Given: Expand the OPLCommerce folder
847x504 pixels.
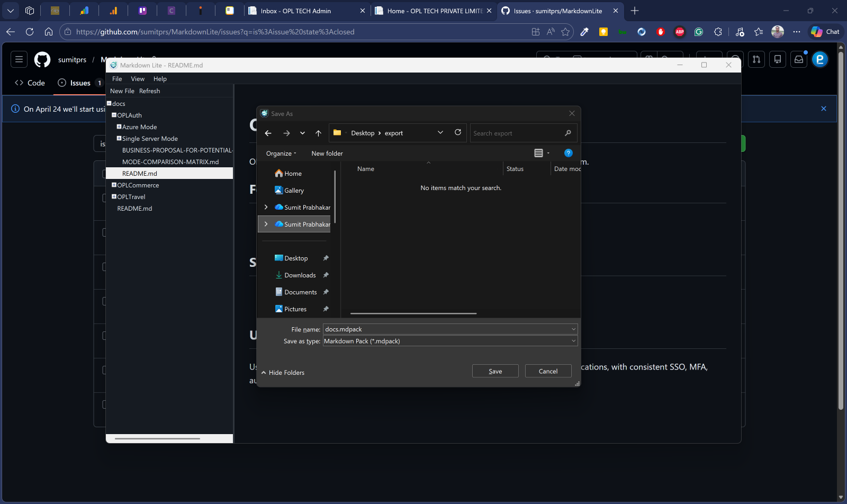Looking at the screenshot, I should point(114,185).
